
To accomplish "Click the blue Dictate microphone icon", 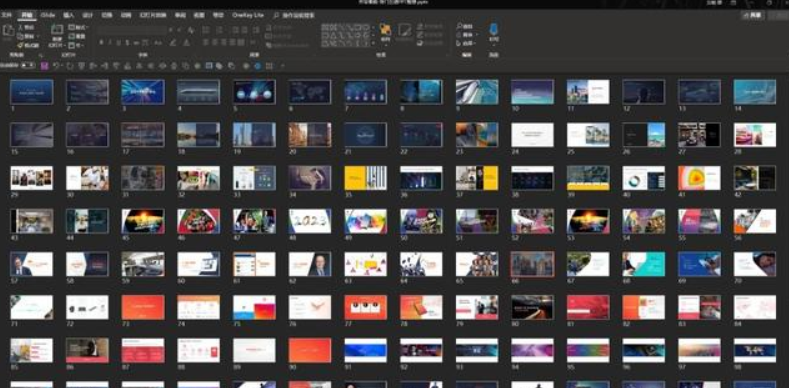I will click(x=494, y=28).
